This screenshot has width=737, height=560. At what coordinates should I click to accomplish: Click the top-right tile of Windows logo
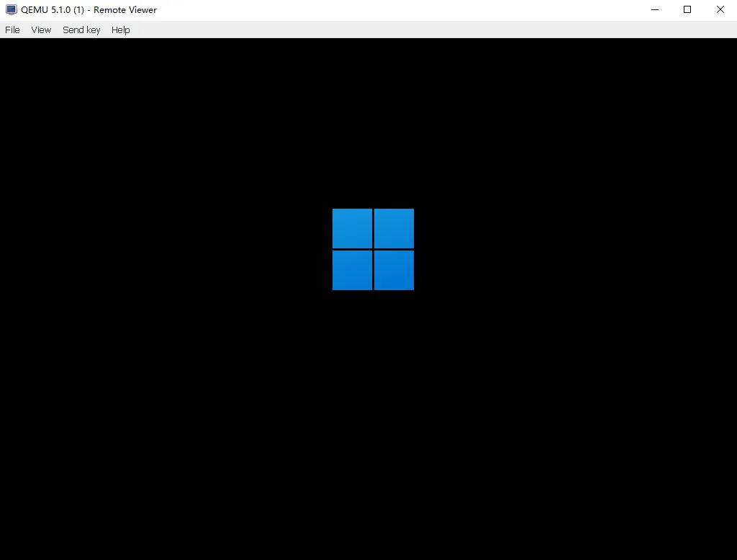pos(394,228)
